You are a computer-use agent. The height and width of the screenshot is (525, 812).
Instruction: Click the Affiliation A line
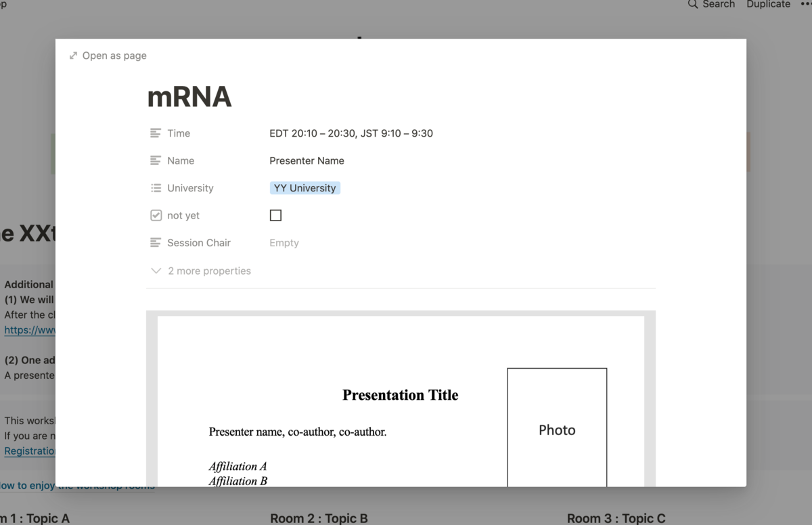click(238, 466)
